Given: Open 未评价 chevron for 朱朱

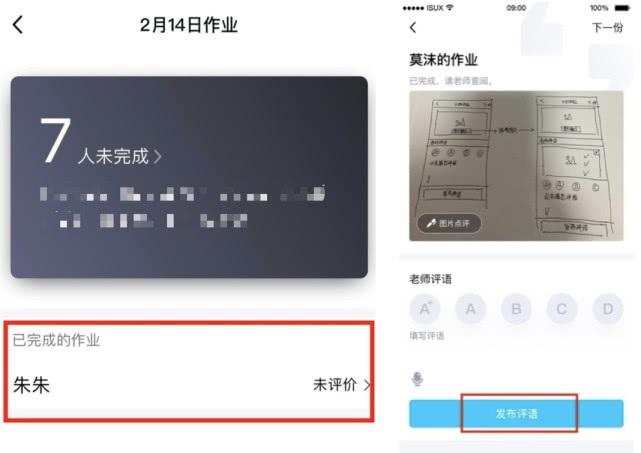Looking at the screenshot, I should (367, 385).
